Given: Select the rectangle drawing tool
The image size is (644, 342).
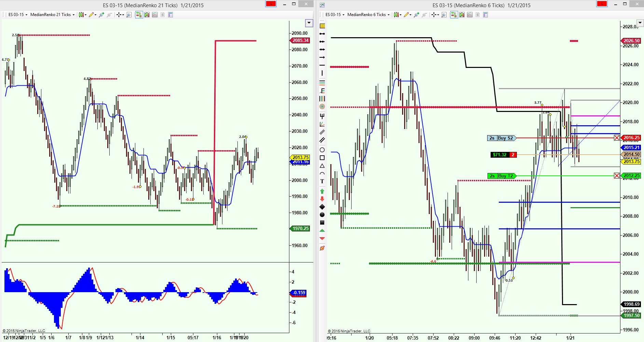Looking at the screenshot, I should [x=322, y=158].
